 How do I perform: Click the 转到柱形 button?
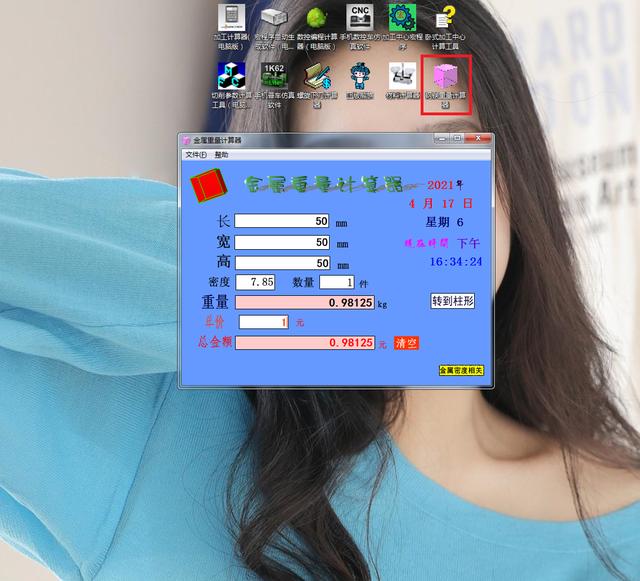tap(452, 301)
